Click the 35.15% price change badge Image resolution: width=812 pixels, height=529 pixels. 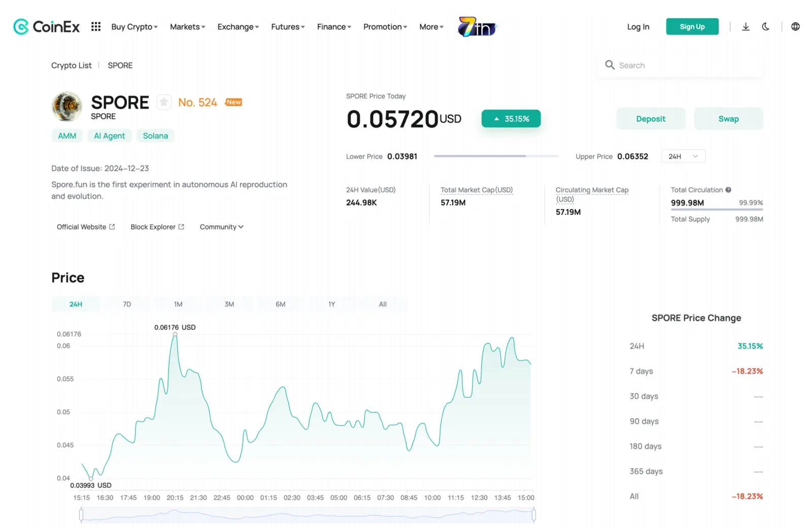pyautogui.click(x=511, y=119)
